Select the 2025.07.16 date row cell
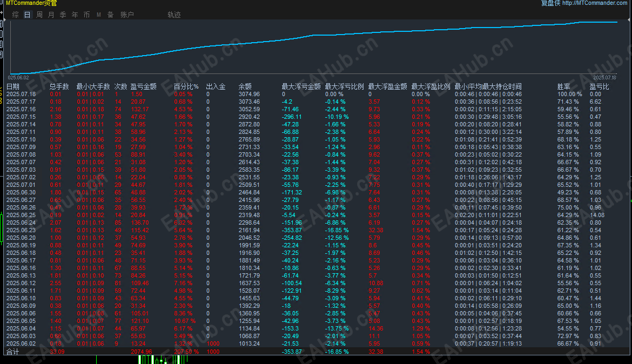 point(21,109)
